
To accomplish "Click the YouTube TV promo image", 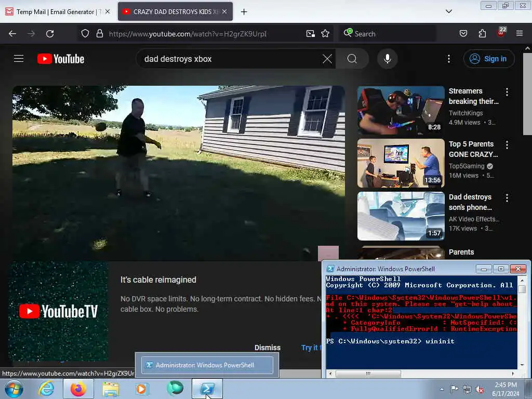I will click(58, 311).
